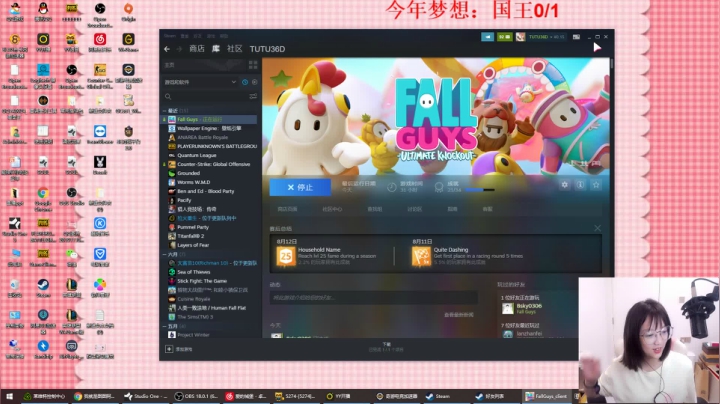Open the downloads status at bottom
This screenshot has width=720, height=404.
pos(386,347)
